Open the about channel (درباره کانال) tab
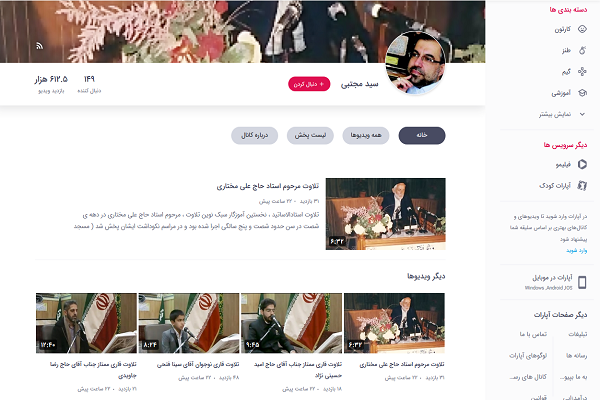This screenshot has width=600, height=400. coord(254,136)
